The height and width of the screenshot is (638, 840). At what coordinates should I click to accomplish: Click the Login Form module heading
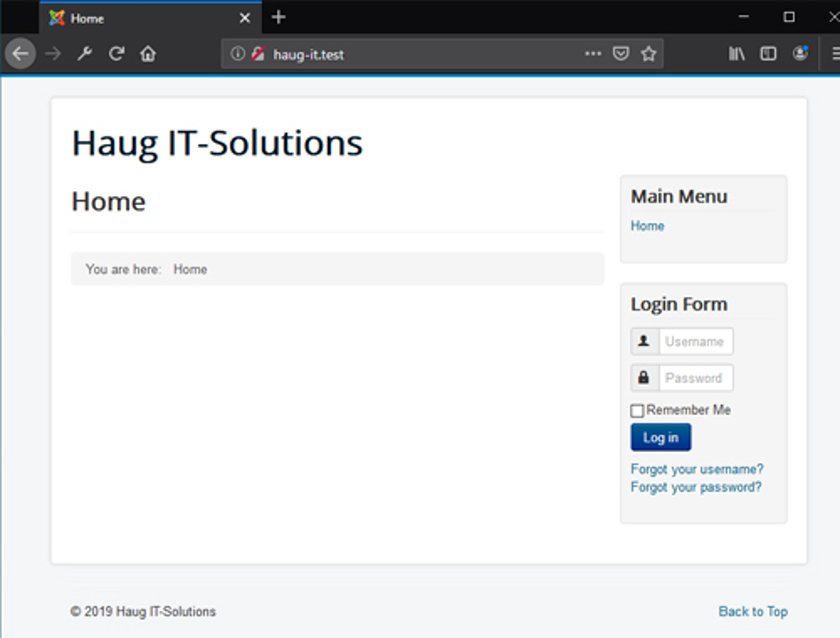click(679, 304)
